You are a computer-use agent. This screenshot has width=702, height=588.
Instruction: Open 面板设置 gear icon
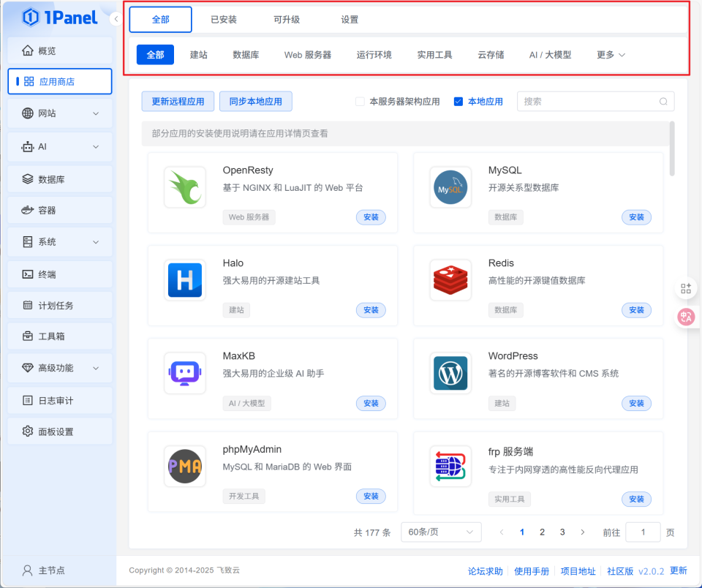28,431
